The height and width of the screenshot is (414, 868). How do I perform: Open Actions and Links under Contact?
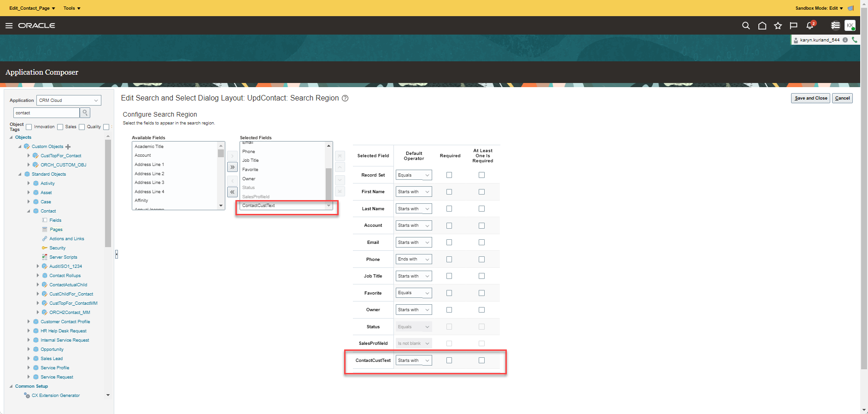click(67, 239)
